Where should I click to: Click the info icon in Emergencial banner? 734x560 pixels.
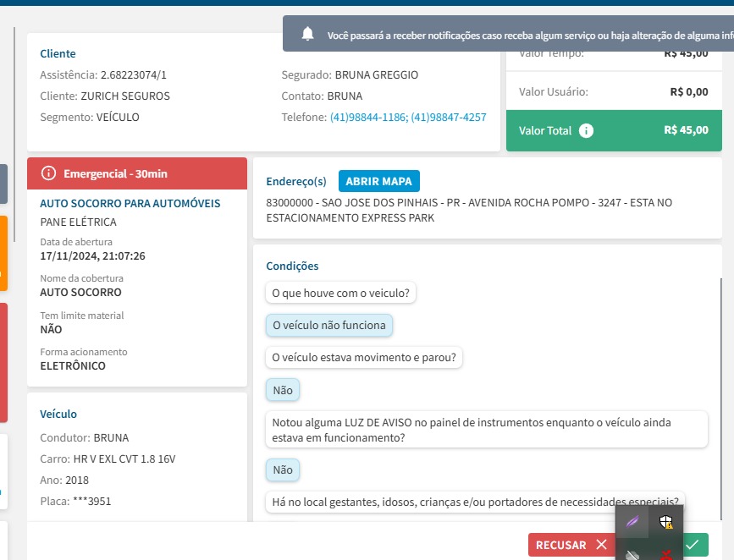[48, 173]
